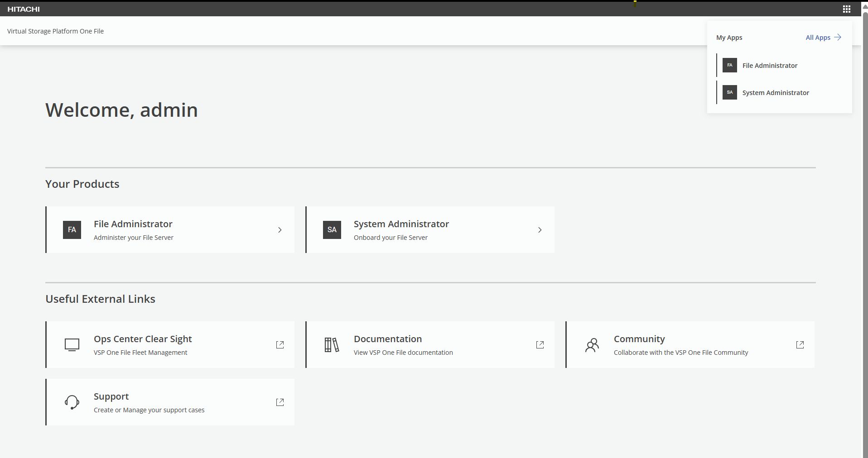Click external link icon on Community card
868x458 pixels.
pyautogui.click(x=800, y=345)
